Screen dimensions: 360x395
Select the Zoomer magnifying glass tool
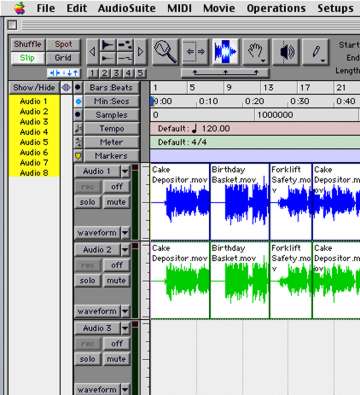(165, 52)
